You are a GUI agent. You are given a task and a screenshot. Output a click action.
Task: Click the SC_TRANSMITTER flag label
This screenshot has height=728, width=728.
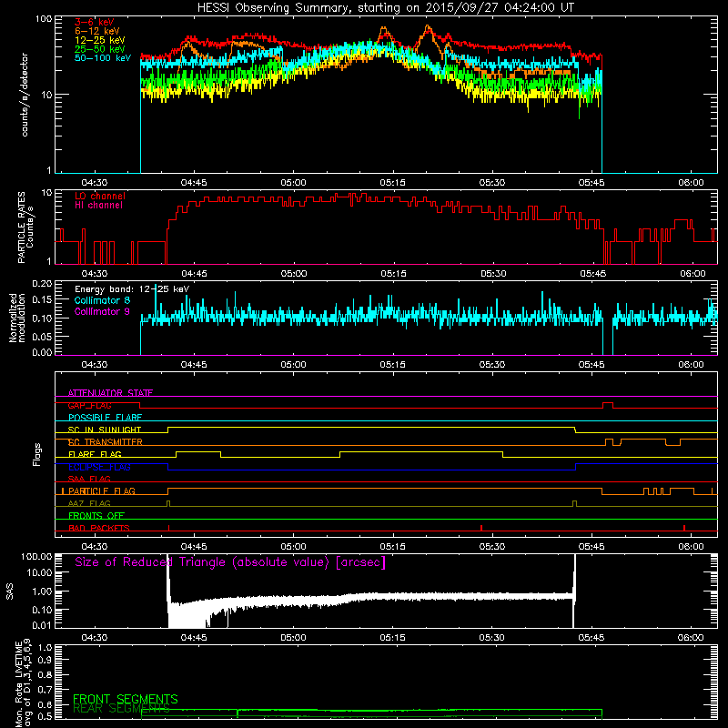(106, 442)
